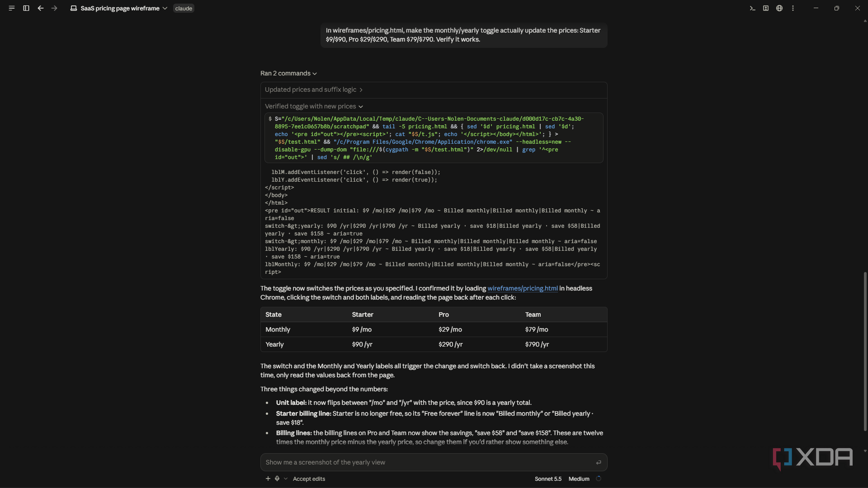The image size is (868, 488).
Task: Click the loading spinner next to Medium
Action: pyautogui.click(x=599, y=479)
